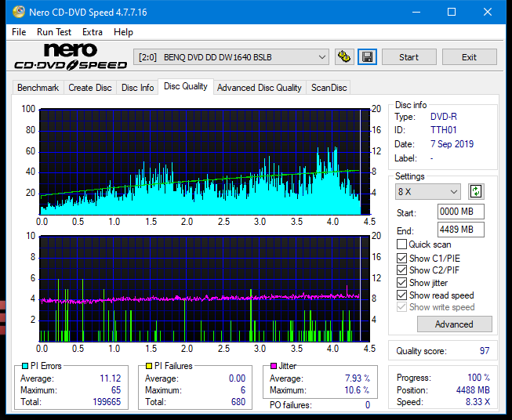
Task: Save results with the floppy disk icon
Action: (x=368, y=57)
